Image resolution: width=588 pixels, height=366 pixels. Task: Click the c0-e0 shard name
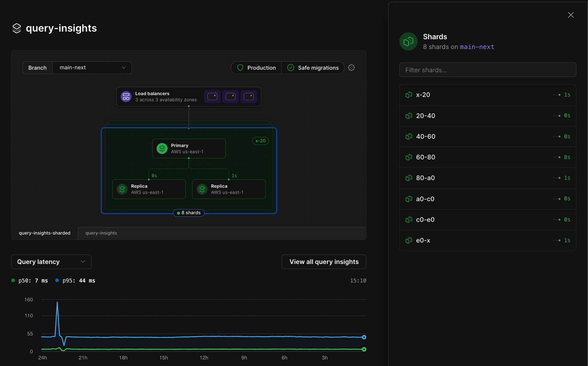[x=425, y=220]
